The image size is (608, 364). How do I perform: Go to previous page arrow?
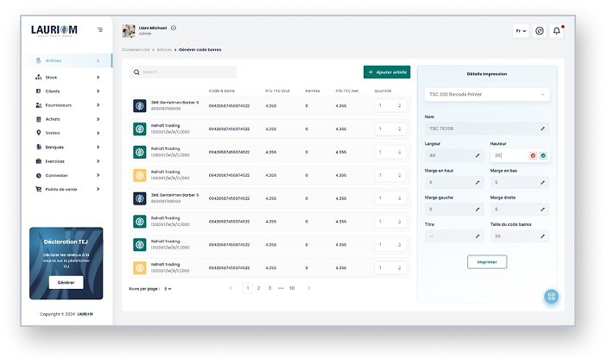click(x=231, y=288)
